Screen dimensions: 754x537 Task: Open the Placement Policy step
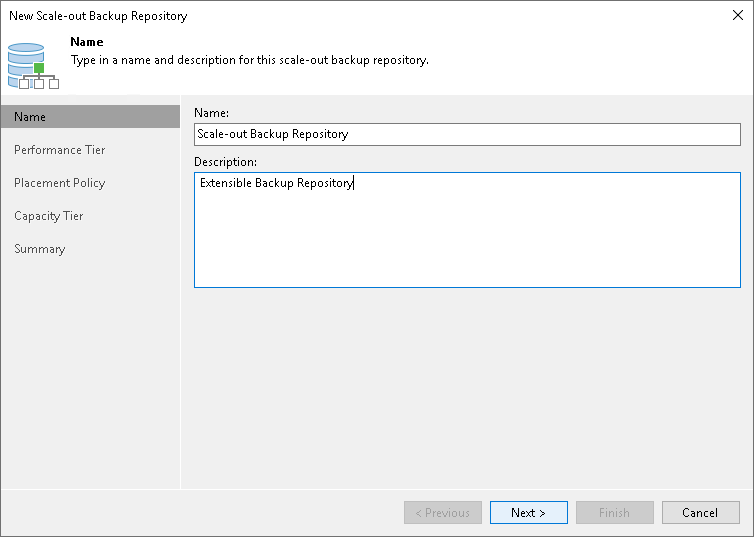[60, 183]
